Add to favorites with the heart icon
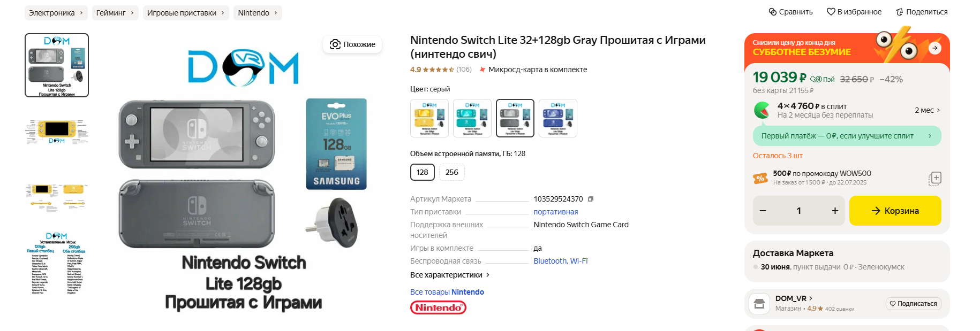This screenshot has width=980, height=331. pyautogui.click(x=831, y=12)
